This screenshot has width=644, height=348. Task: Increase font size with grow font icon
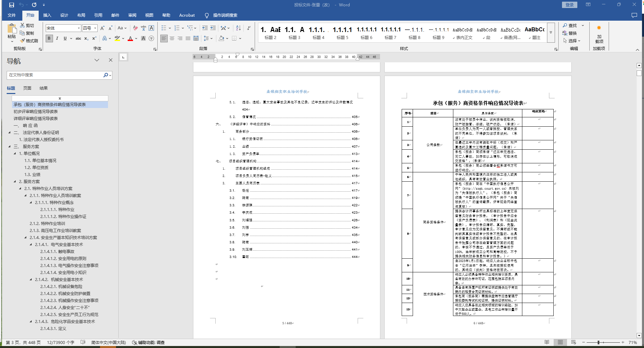(x=102, y=28)
